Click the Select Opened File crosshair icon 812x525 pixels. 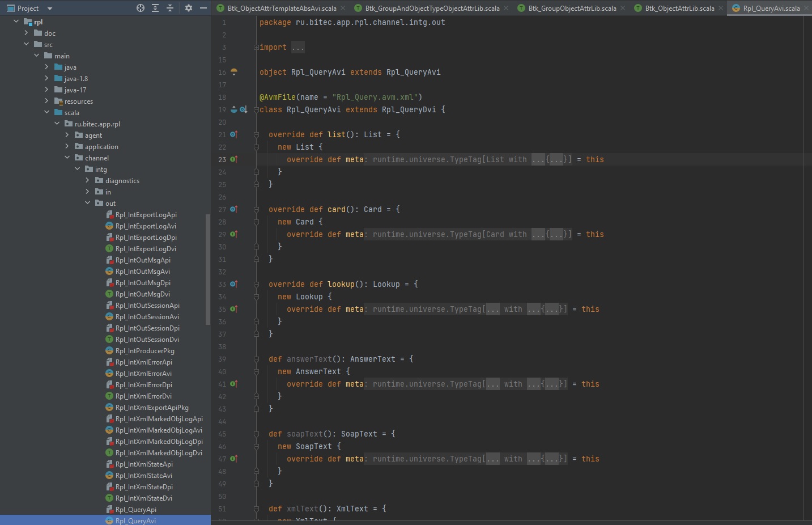[141, 8]
